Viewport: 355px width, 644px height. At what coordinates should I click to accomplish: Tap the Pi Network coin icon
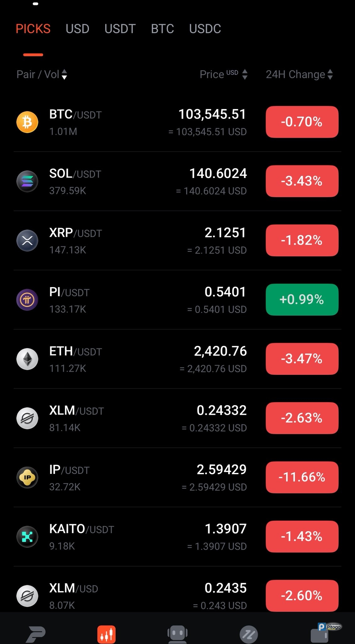click(27, 300)
